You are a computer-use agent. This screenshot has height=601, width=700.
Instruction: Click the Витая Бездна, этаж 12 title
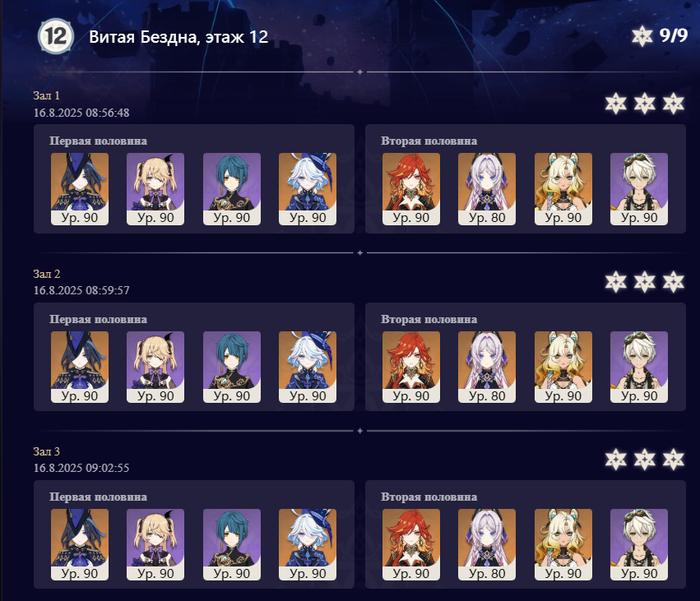point(178,37)
